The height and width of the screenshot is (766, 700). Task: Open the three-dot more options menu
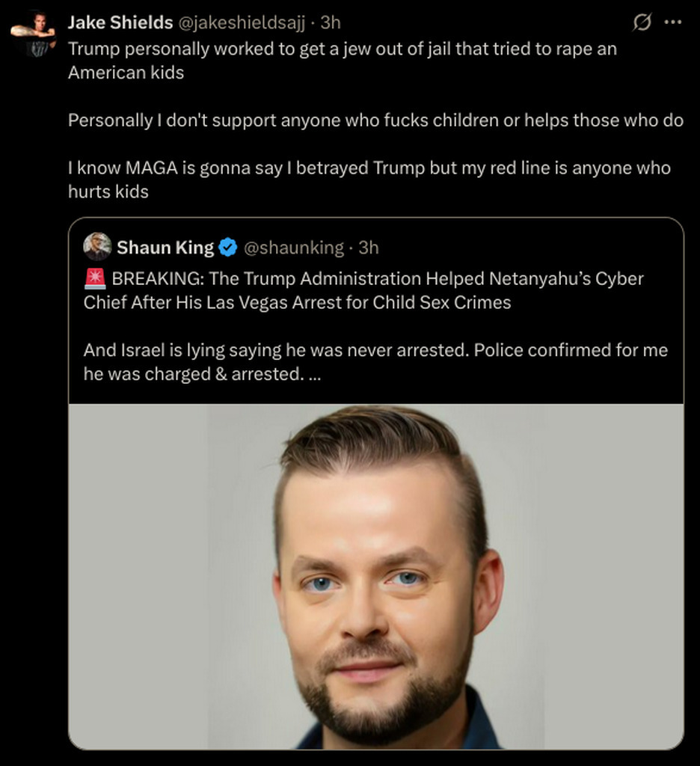pyautogui.click(x=673, y=22)
